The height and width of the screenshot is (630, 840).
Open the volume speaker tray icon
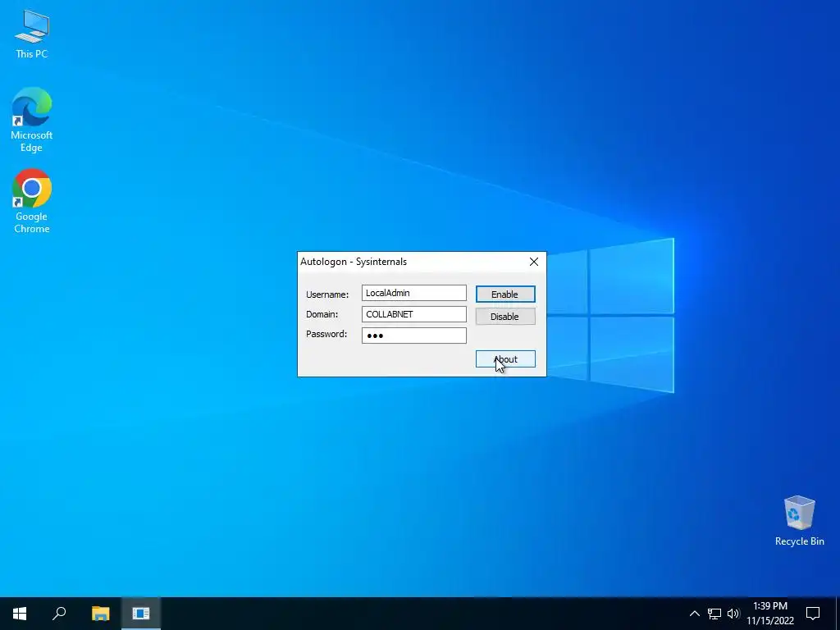tap(733, 614)
